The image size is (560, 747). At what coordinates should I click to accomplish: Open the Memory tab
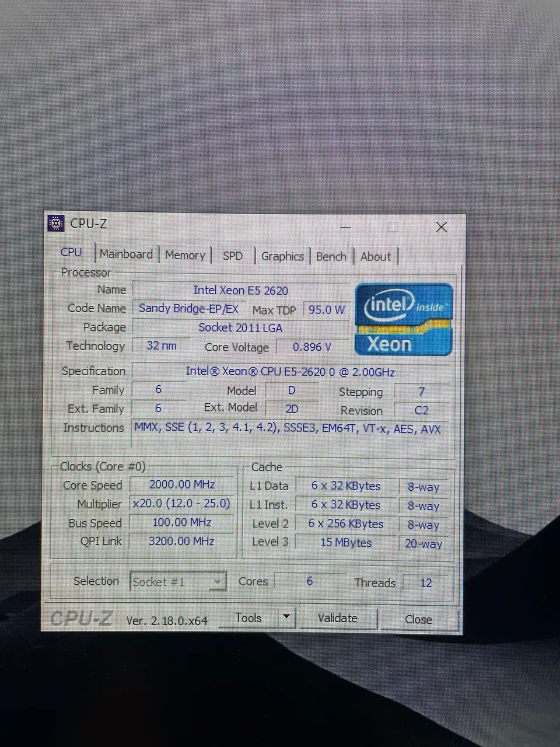185,255
